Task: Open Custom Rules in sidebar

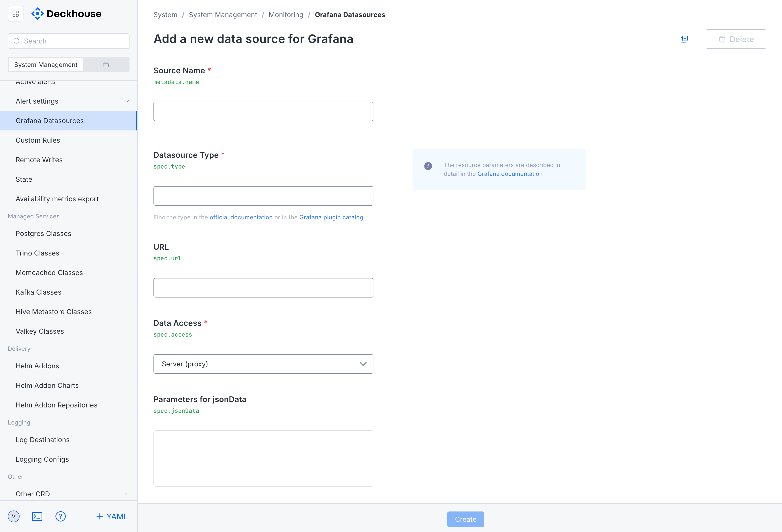Action: (69, 140)
